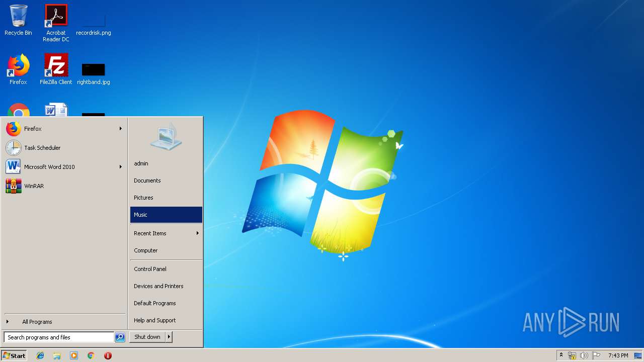
Task: Select the Google Chrome desktop shortcut
Action: (18, 110)
